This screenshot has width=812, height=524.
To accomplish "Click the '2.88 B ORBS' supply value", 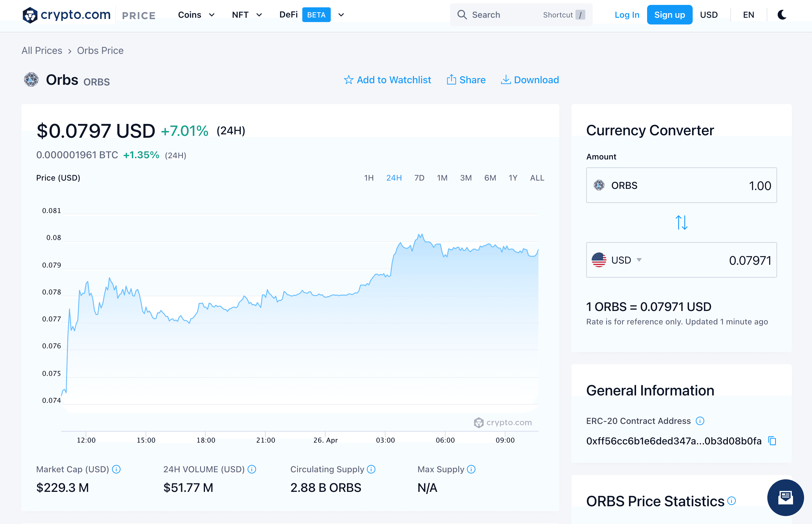I will click(326, 488).
